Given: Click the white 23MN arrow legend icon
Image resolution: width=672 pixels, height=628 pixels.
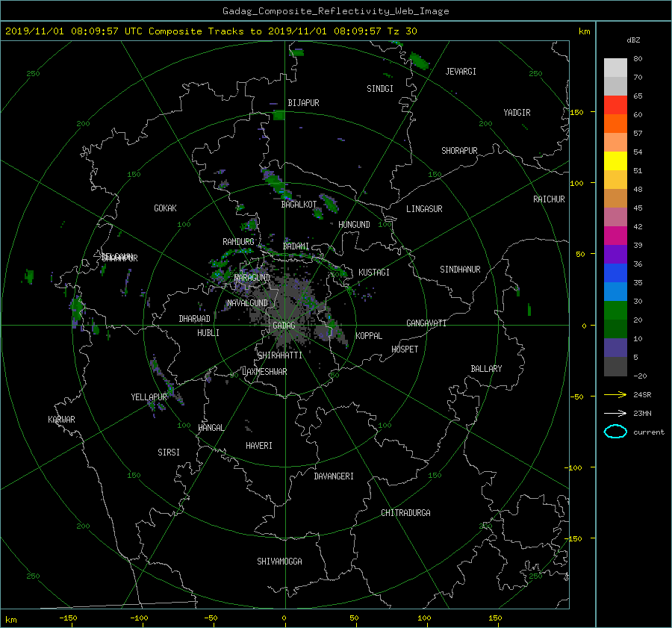Looking at the screenshot, I should point(615,413).
